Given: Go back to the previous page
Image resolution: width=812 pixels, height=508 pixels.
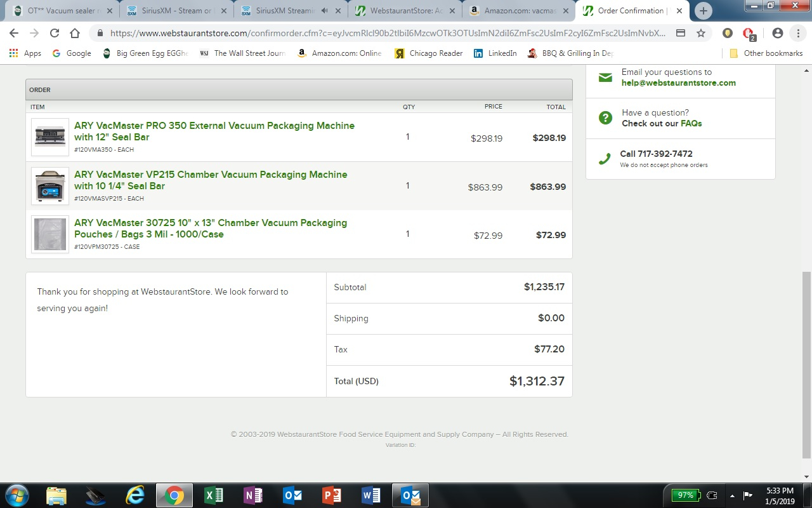Looking at the screenshot, I should (x=14, y=33).
